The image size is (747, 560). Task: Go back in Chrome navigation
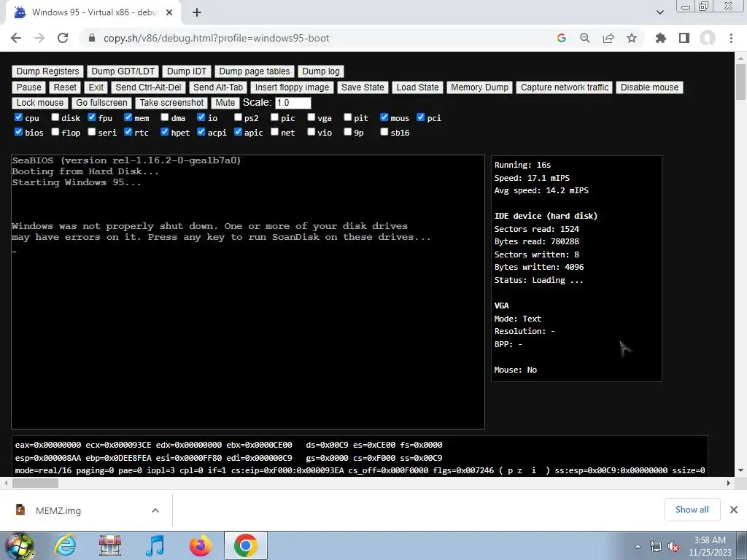point(16,38)
